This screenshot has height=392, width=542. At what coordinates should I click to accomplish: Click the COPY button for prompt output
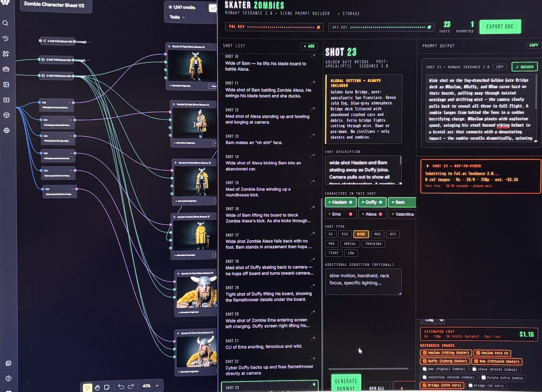533,45
